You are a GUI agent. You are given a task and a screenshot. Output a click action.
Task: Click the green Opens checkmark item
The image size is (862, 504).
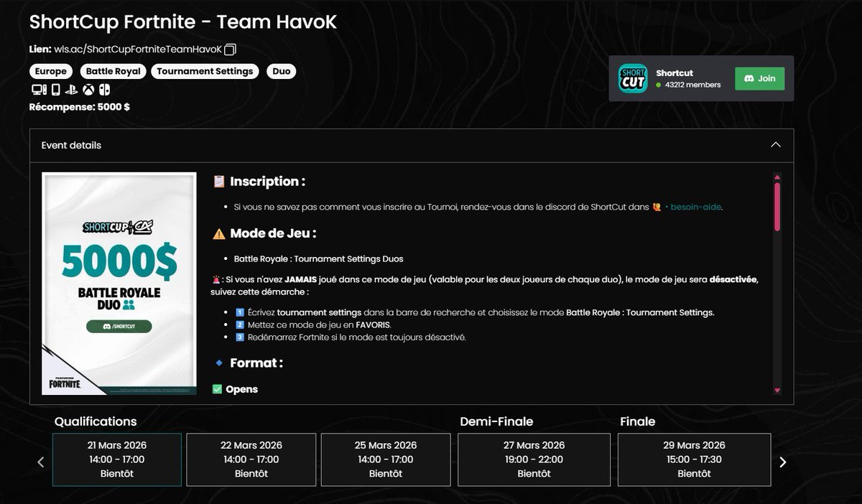point(235,389)
